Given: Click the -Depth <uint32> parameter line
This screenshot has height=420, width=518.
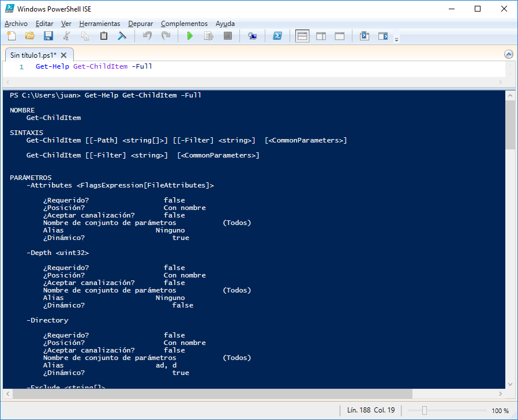Looking at the screenshot, I should 58,253.
